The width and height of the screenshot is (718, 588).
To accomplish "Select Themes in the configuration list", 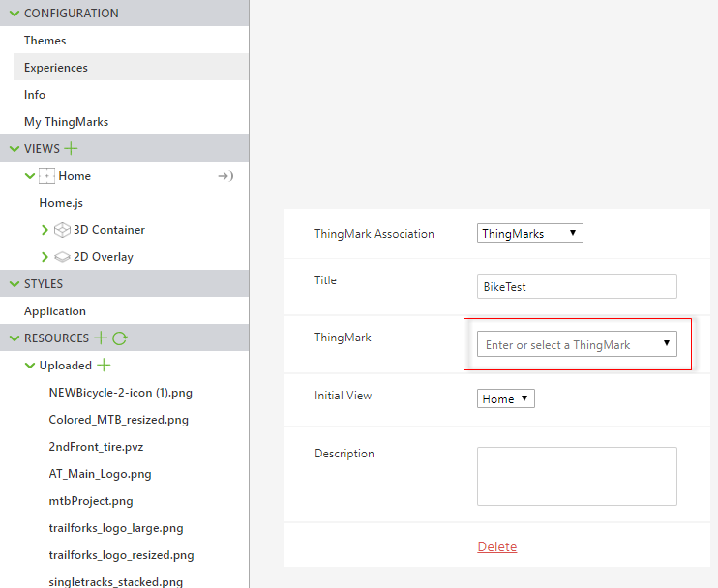I will pyautogui.click(x=45, y=41).
